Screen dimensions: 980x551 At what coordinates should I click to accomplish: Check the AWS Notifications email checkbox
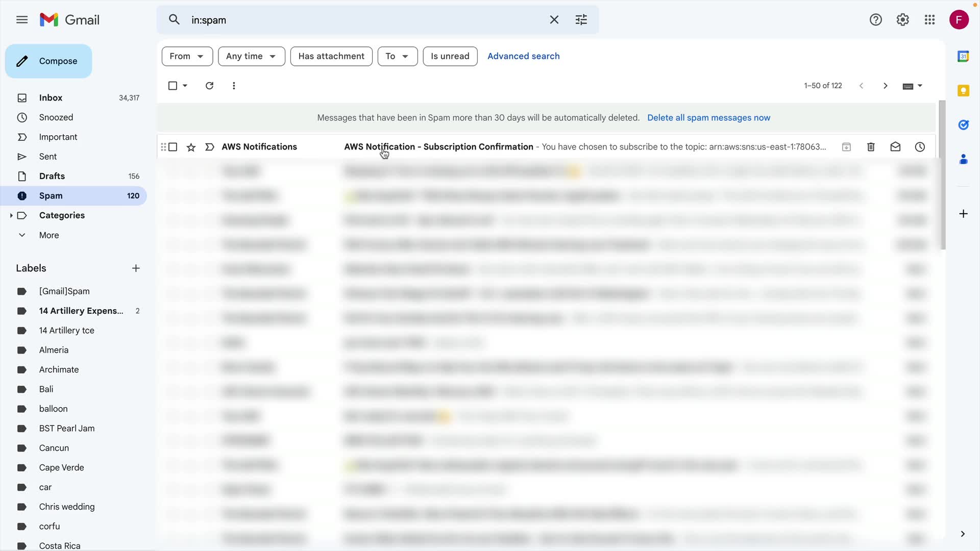pyautogui.click(x=173, y=147)
